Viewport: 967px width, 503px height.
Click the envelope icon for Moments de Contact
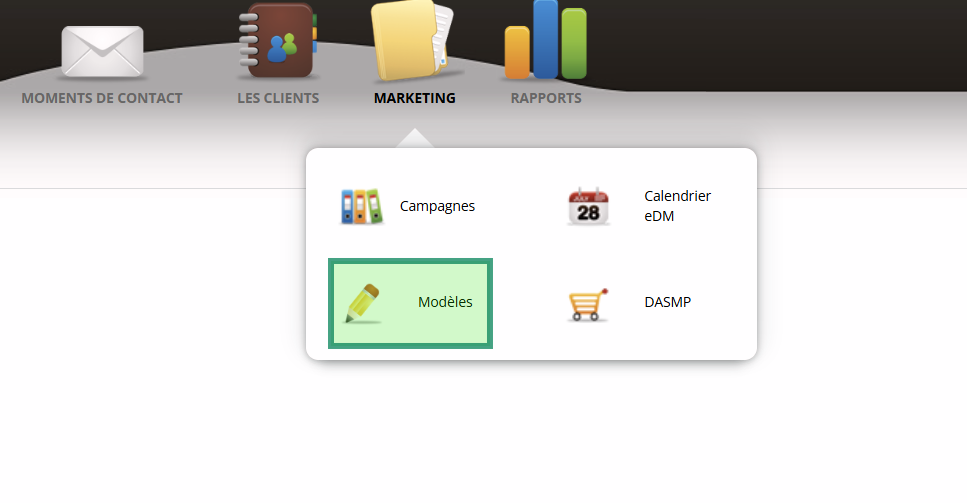point(102,52)
